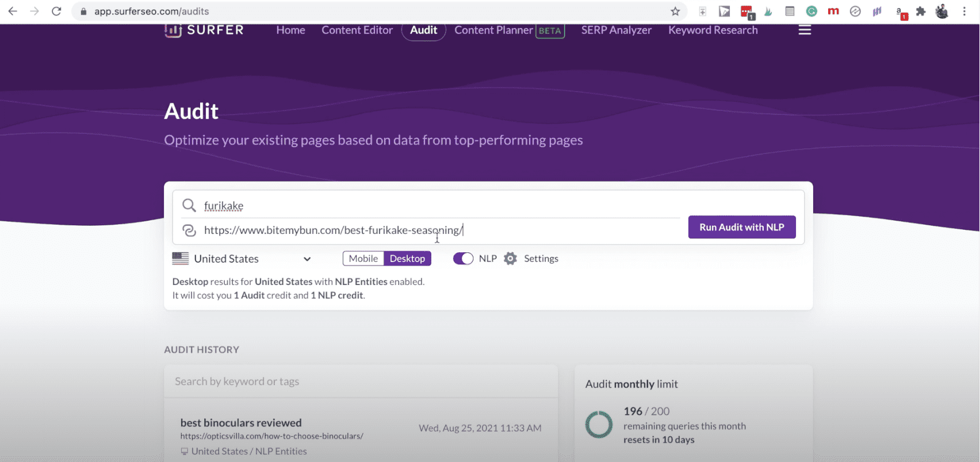Click the triangle play extension icon

tap(725, 11)
